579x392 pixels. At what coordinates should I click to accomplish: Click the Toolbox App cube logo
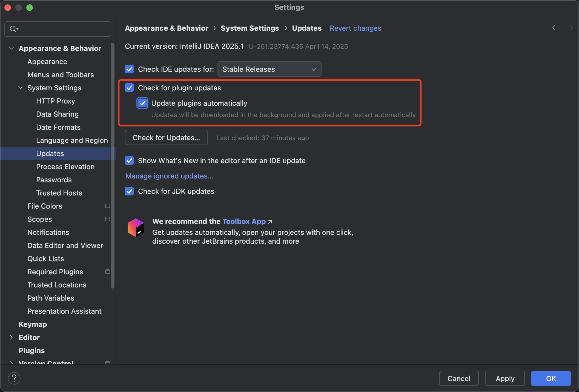coord(136,227)
